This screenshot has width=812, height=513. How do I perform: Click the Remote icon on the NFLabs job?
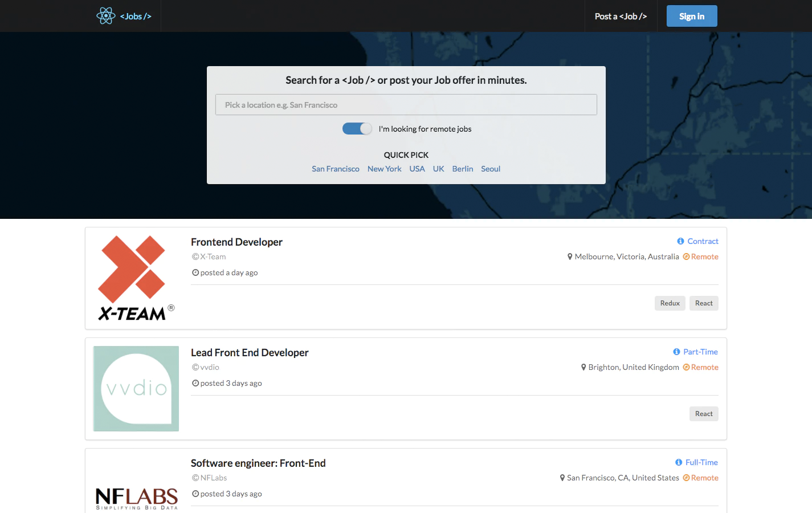[685, 478]
